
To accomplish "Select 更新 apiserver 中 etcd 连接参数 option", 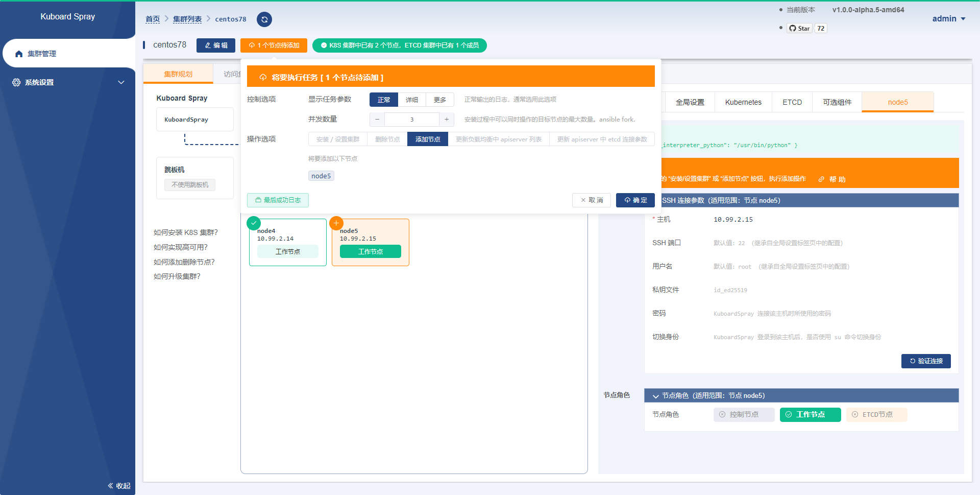I will click(x=602, y=139).
